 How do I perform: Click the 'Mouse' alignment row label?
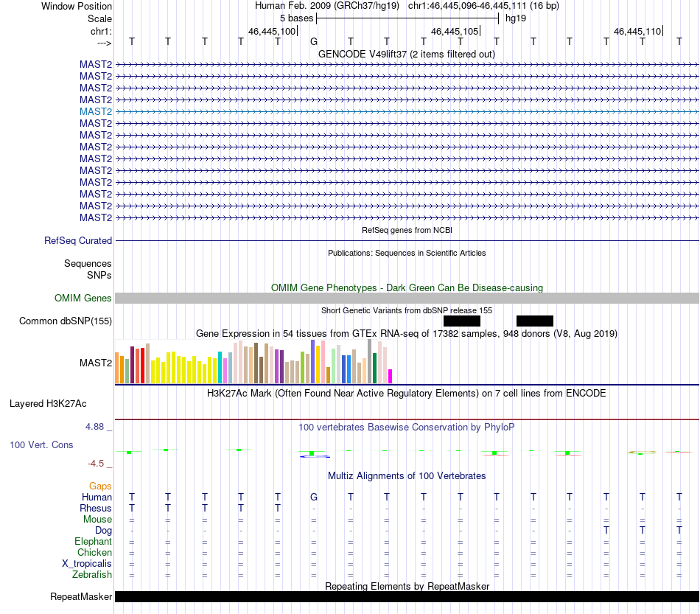97,520
